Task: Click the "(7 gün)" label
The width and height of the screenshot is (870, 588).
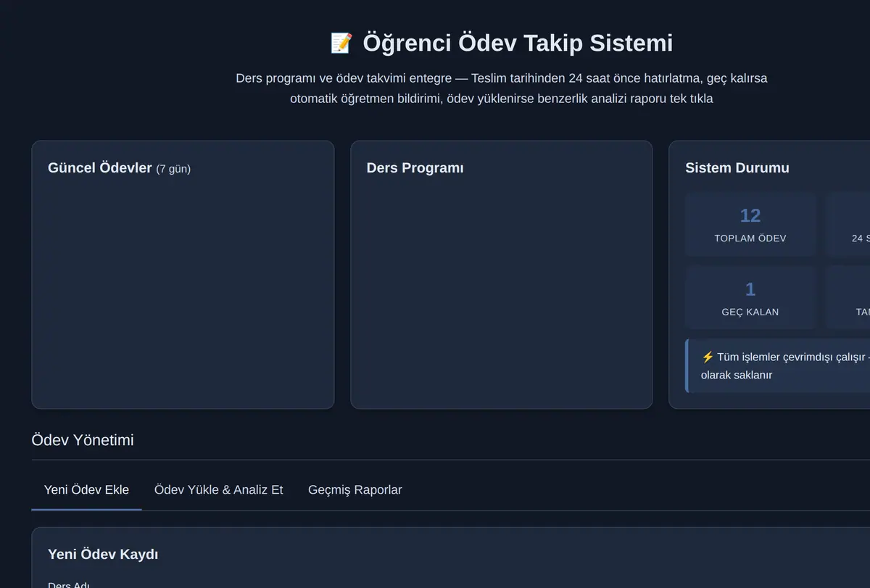Action: [x=173, y=169]
